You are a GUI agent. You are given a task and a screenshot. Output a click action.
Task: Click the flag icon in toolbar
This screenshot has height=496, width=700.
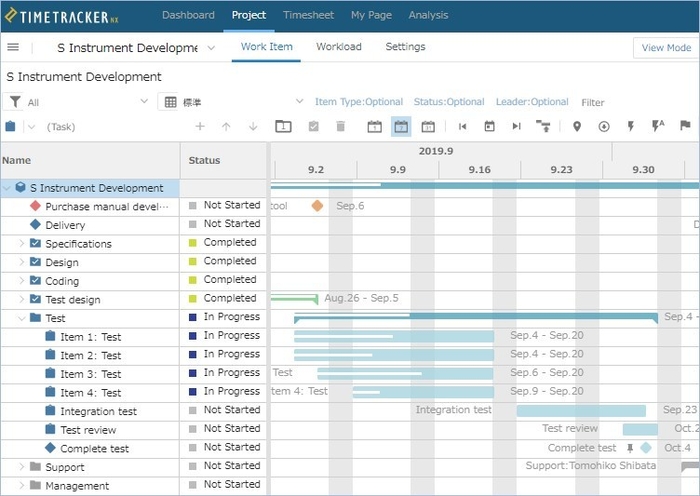[685, 127]
